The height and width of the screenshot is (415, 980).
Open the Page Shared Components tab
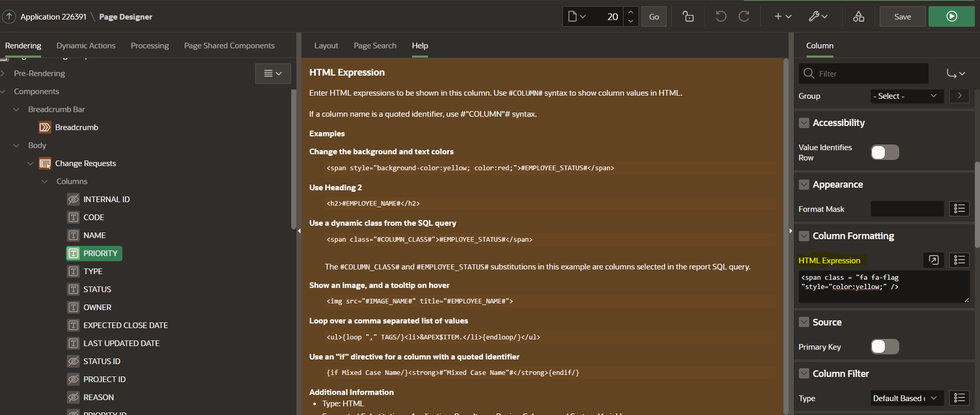pos(229,46)
